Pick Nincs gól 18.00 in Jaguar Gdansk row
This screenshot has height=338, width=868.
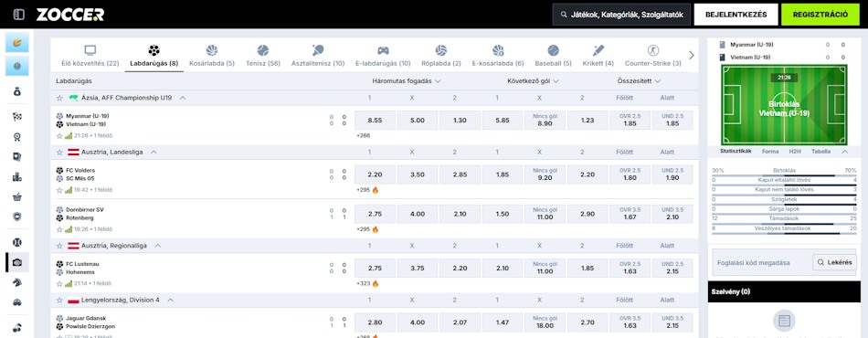click(545, 322)
